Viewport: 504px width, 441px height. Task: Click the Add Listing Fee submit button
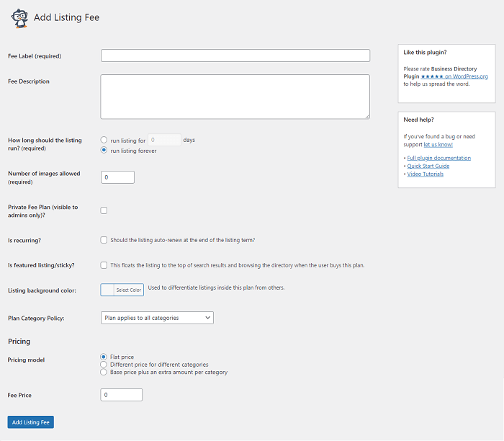pos(30,422)
